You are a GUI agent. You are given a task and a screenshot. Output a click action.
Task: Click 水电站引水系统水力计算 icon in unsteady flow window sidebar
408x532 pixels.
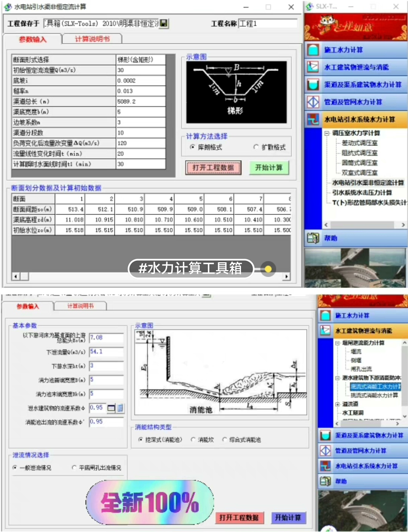[313, 119]
